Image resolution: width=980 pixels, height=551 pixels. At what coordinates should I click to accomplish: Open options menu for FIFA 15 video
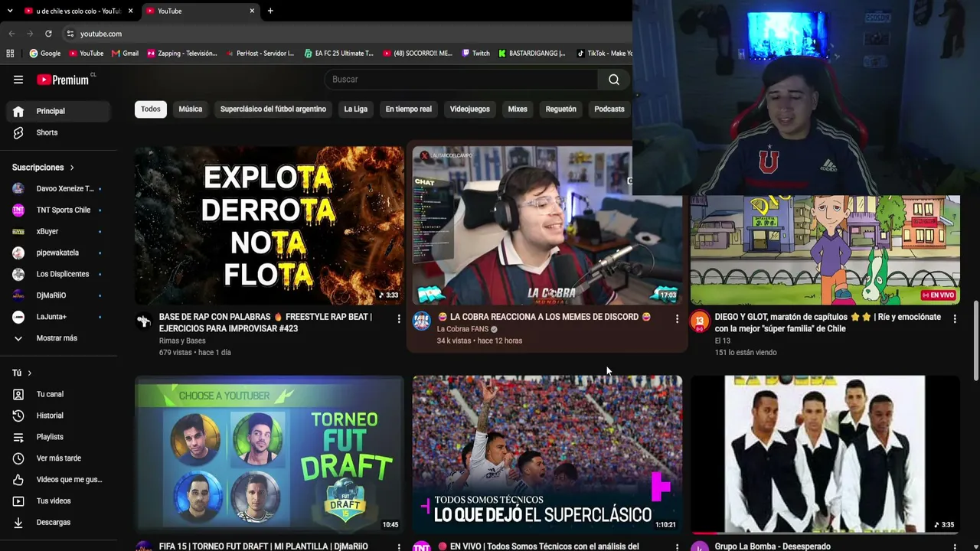pos(399,547)
